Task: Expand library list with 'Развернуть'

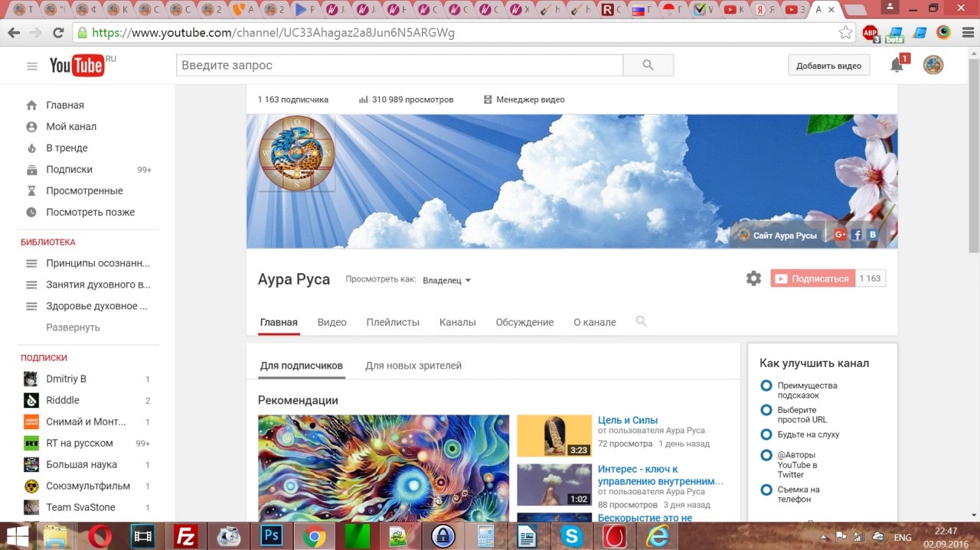Action: [x=73, y=327]
